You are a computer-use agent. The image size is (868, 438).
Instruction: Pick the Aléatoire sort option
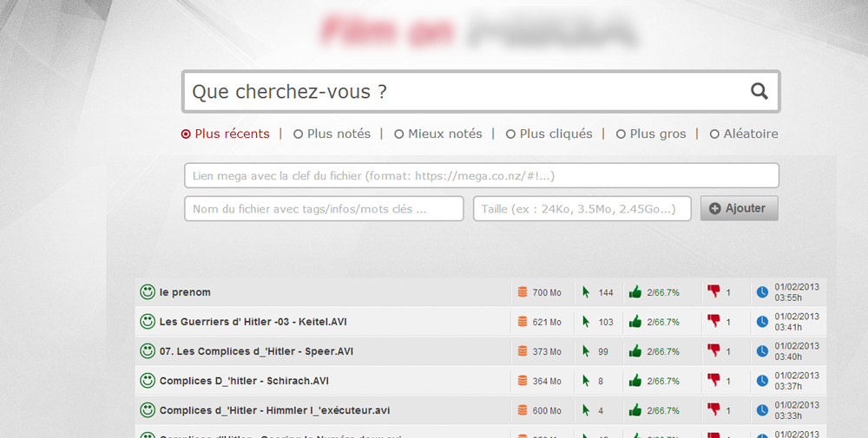point(714,134)
